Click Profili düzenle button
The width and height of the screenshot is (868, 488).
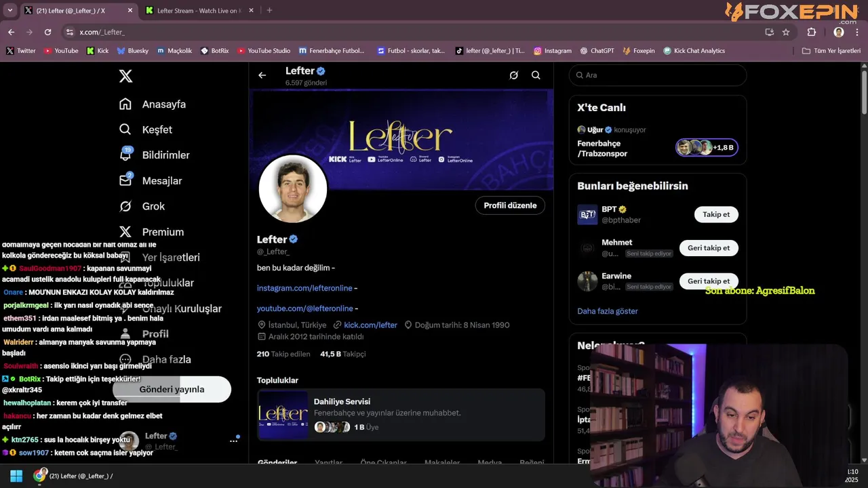[510, 205]
